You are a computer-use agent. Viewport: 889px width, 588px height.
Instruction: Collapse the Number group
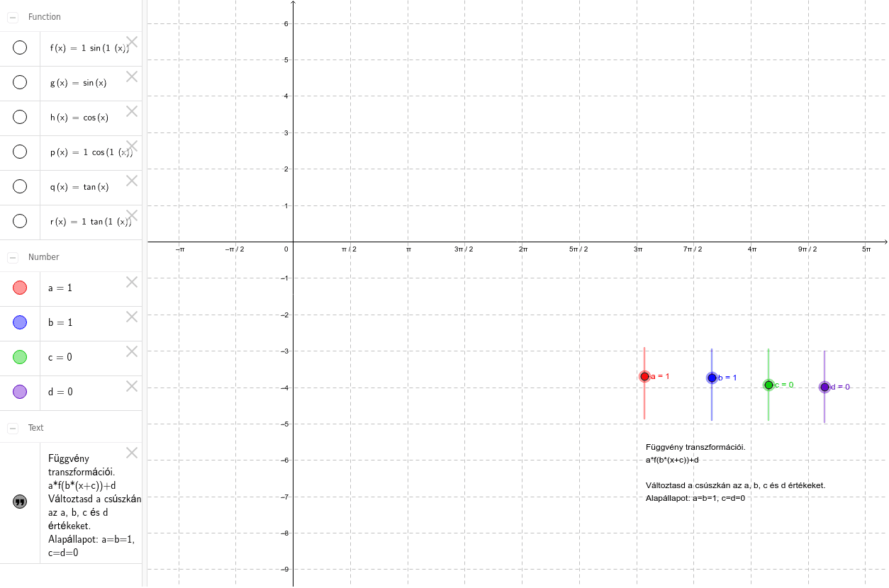pyautogui.click(x=13, y=257)
